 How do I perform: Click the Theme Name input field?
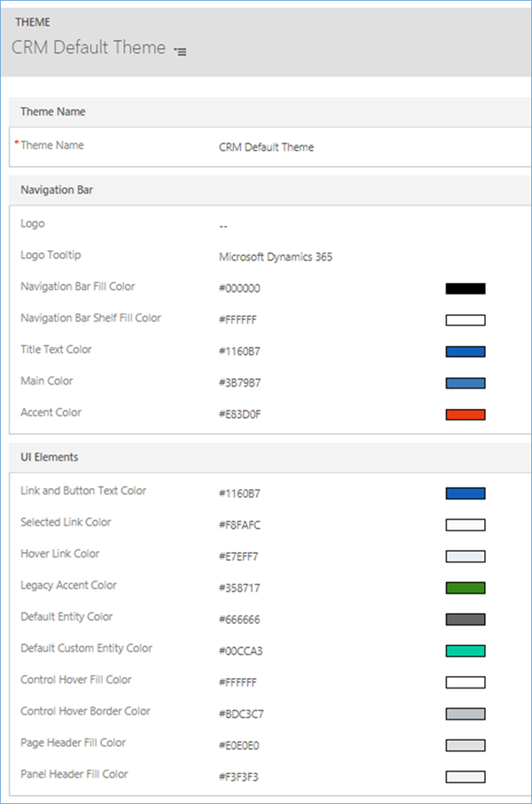[266, 147]
